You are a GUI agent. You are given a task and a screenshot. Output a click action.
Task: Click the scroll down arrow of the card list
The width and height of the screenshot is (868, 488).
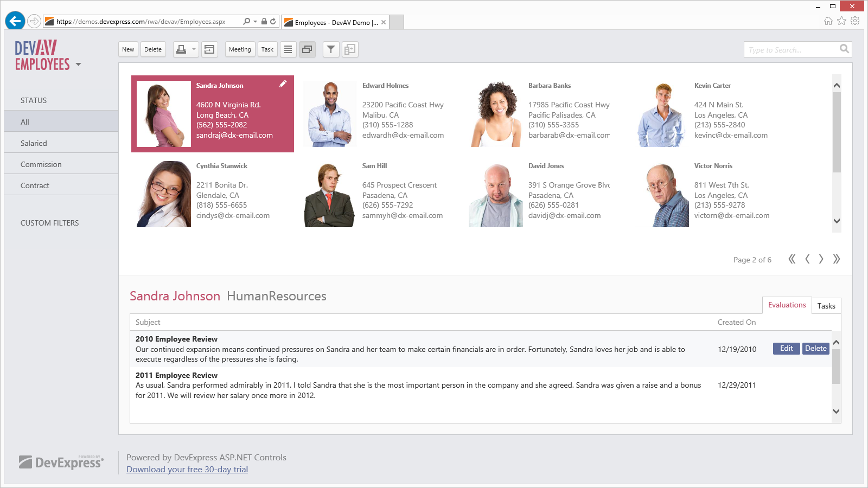837,221
